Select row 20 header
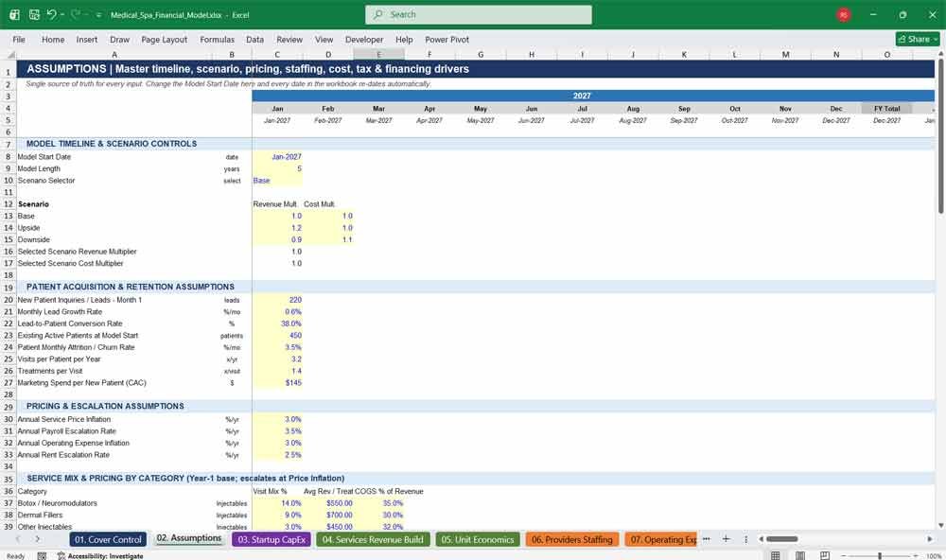Image resolution: width=946 pixels, height=560 pixels. (x=9, y=300)
